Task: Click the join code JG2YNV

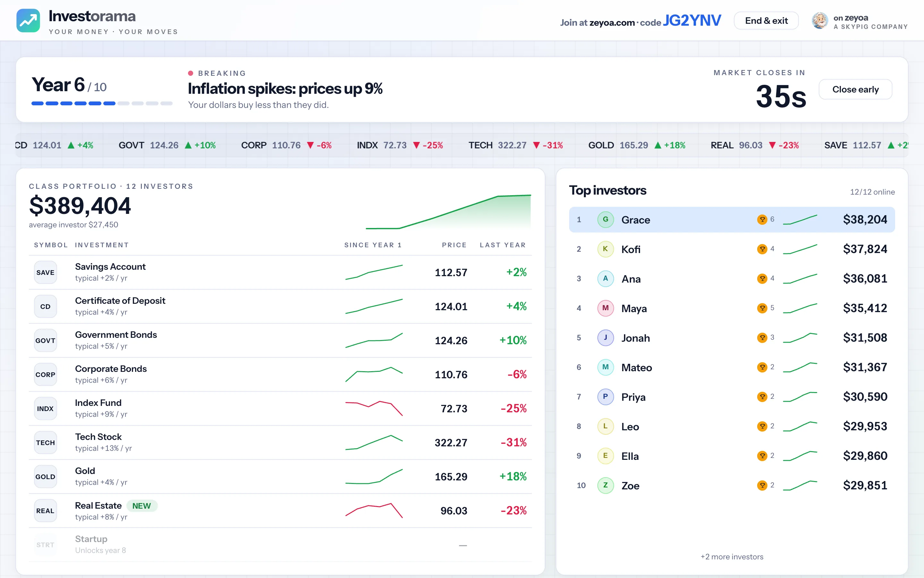Action: pos(692,21)
